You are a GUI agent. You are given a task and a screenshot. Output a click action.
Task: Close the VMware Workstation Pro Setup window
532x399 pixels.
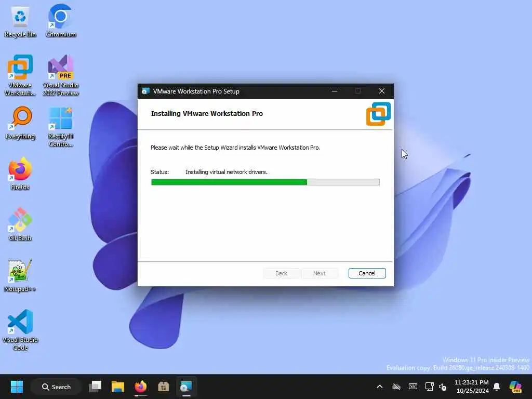pyautogui.click(x=382, y=91)
